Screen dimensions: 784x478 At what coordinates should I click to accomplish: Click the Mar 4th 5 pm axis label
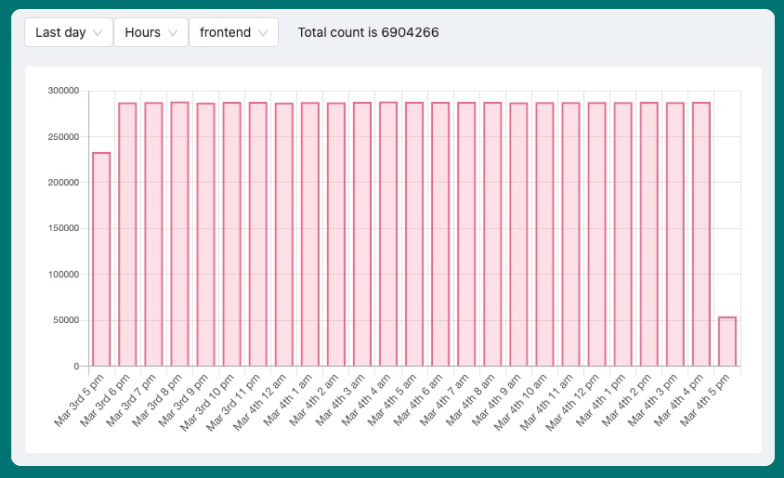click(705, 400)
